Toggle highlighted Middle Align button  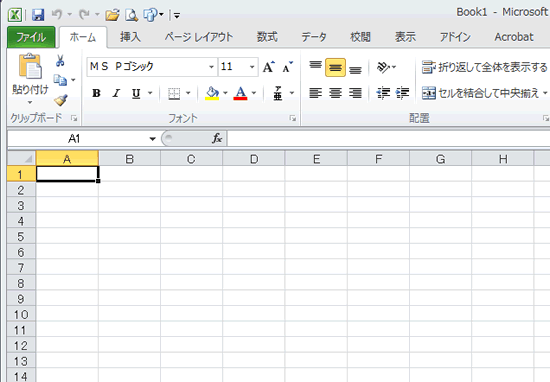[335, 67]
